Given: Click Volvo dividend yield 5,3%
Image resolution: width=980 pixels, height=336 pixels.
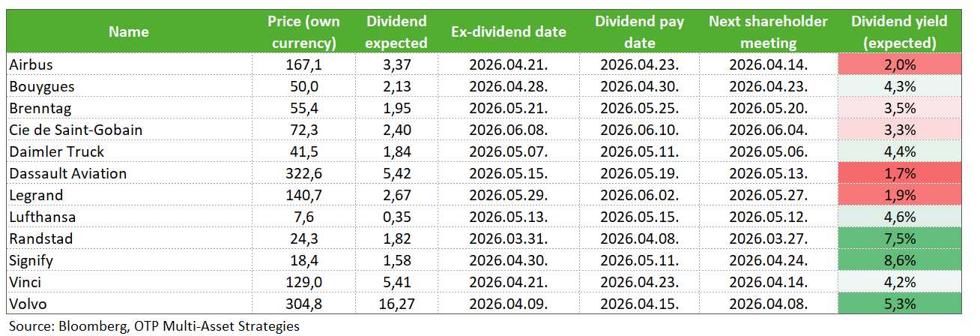Looking at the screenshot, I should (x=899, y=304).
